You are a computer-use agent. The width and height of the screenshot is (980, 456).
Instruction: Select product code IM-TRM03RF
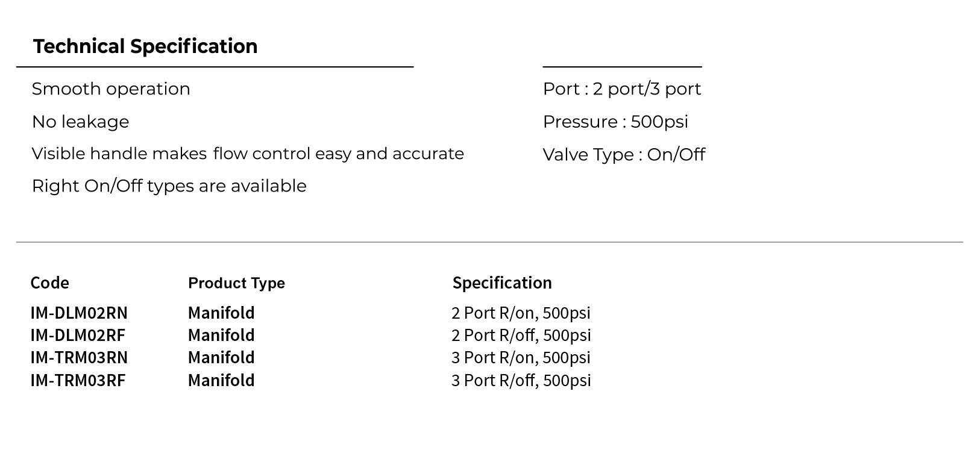click(x=78, y=380)
